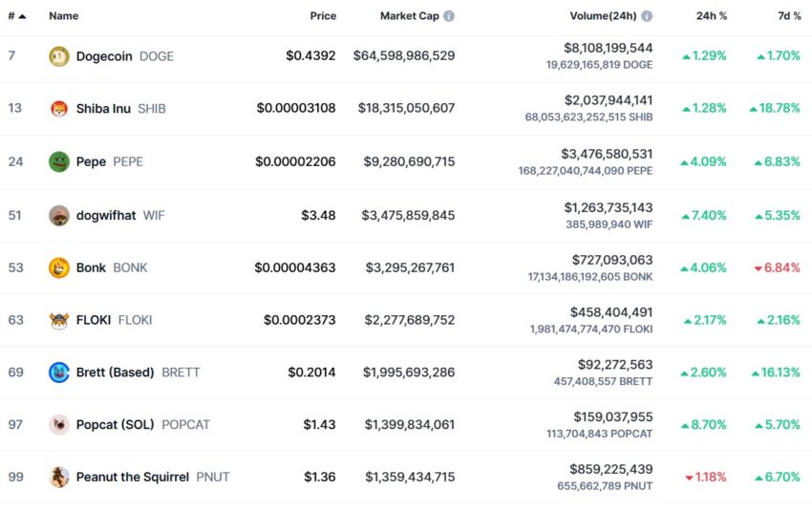Click the dogwifhat coin logo
This screenshot has height=512, width=812.
[x=59, y=215]
